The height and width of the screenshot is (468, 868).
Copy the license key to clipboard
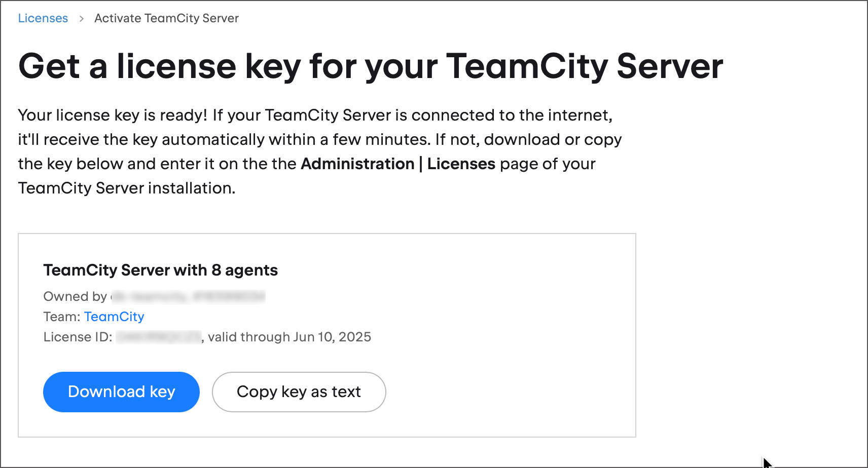point(299,392)
